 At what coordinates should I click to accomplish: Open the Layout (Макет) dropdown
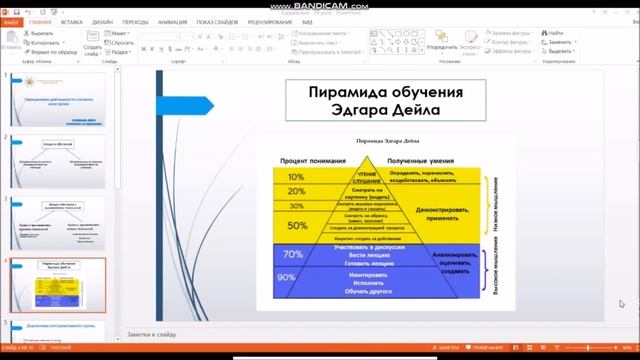(x=117, y=33)
